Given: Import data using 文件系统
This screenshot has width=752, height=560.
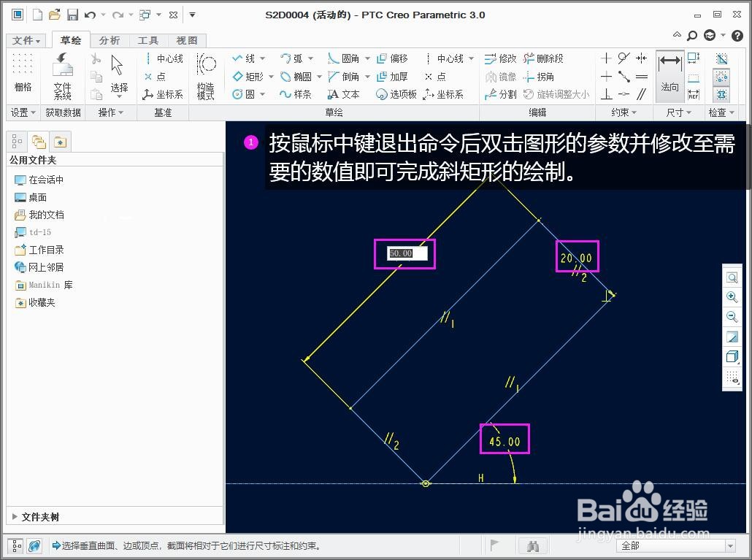Looking at the screenshot, I should click(62, 76).
